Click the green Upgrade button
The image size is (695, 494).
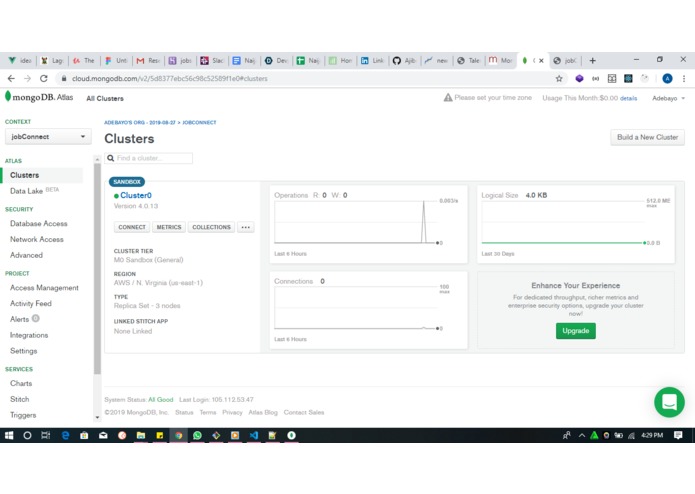(576, 331)
